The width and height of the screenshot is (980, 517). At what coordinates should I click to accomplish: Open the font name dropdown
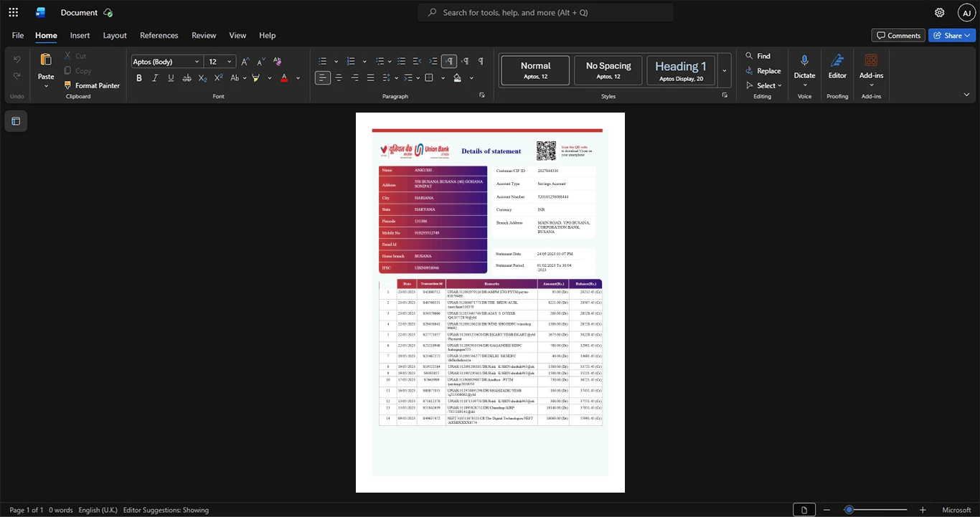[197, 62]
